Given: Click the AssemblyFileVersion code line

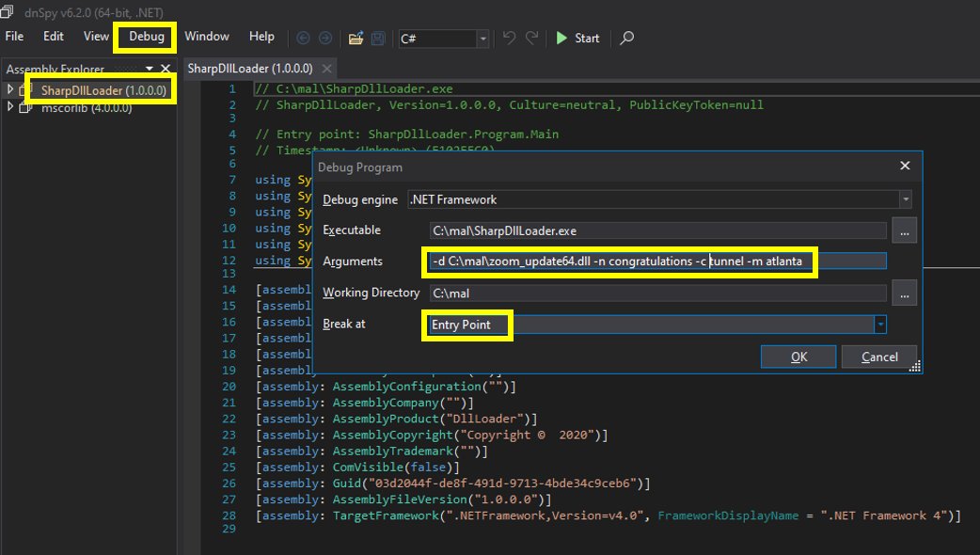Looking at the screenshot, I should [x=403, y=499].
